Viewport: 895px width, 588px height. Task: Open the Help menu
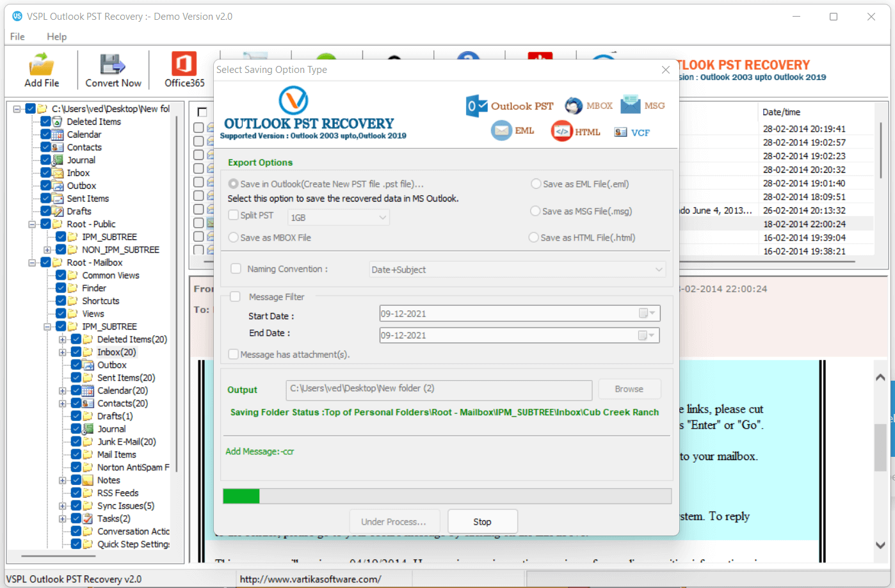(56, 36)
